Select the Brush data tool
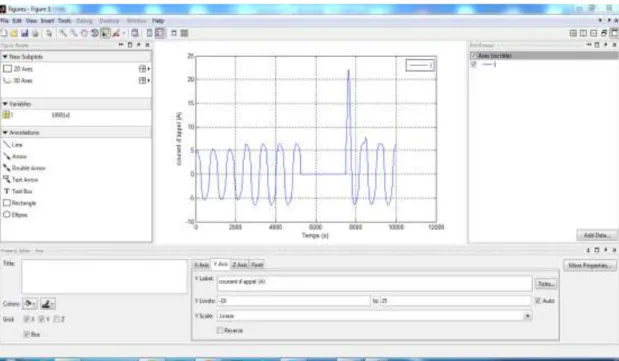The height and width of the screenshot is (361, 619). (116, 34)
